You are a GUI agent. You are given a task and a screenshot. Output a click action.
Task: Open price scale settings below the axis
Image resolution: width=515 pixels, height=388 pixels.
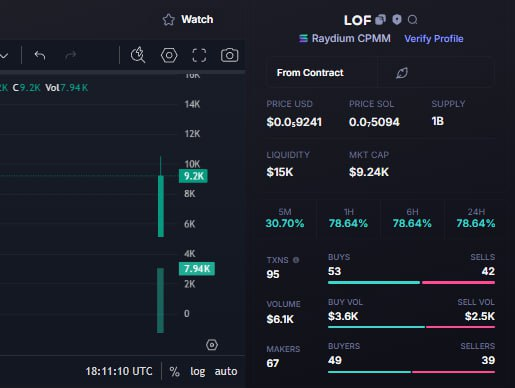[212, 345]
